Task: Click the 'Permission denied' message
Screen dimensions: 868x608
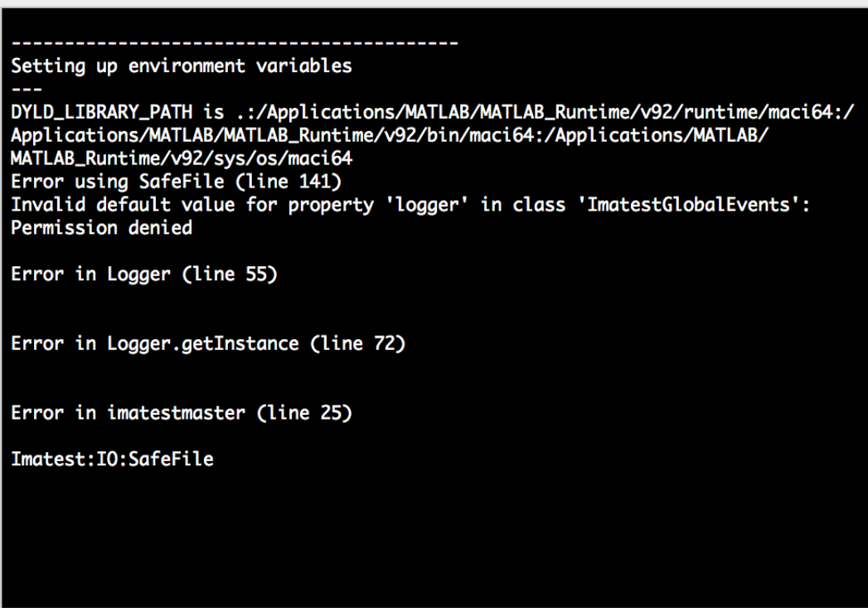Action: 102,227
